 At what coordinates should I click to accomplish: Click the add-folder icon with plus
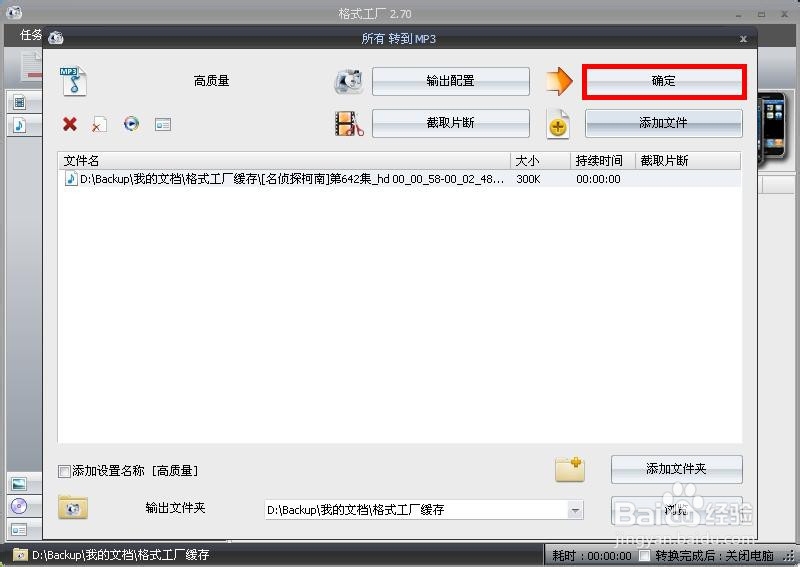(x=570, y=470)
